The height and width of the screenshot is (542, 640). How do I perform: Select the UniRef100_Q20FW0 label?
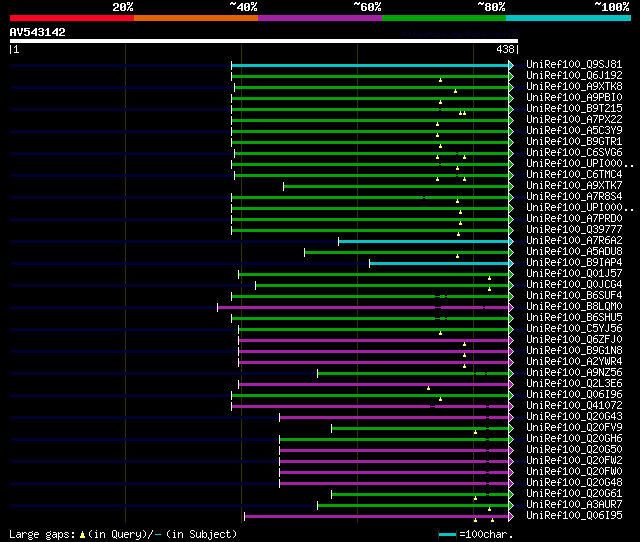[x=574, y=472]
